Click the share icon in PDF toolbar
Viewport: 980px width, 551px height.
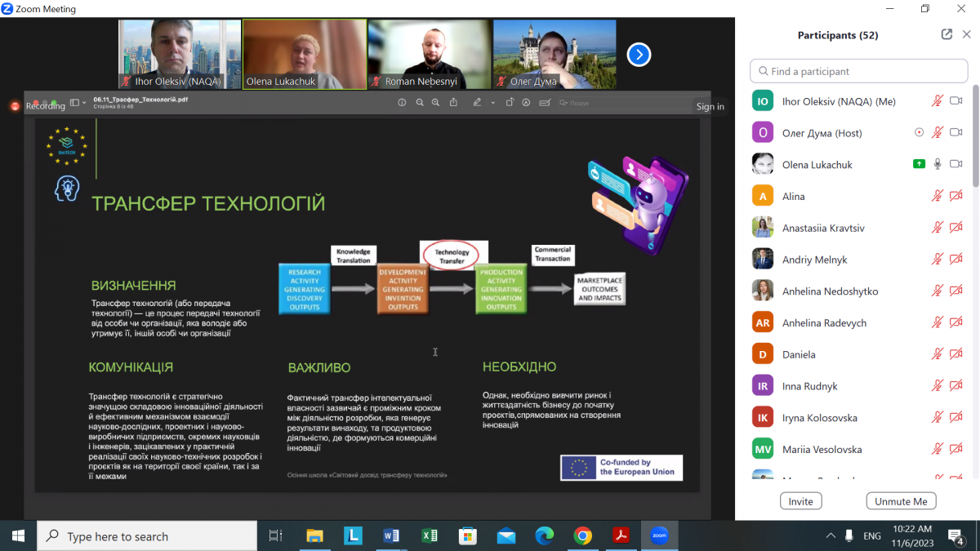[x=453, y=103]
